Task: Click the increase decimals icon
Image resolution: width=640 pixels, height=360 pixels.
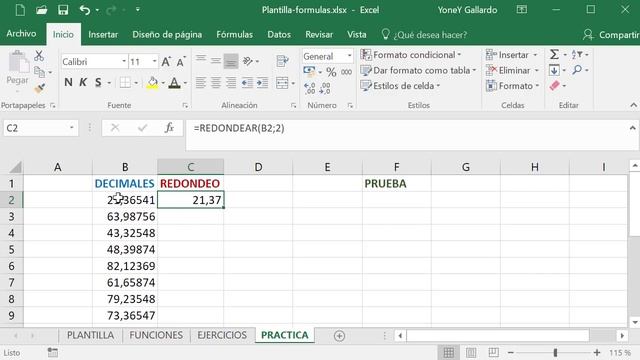Action: coord(310,88)
